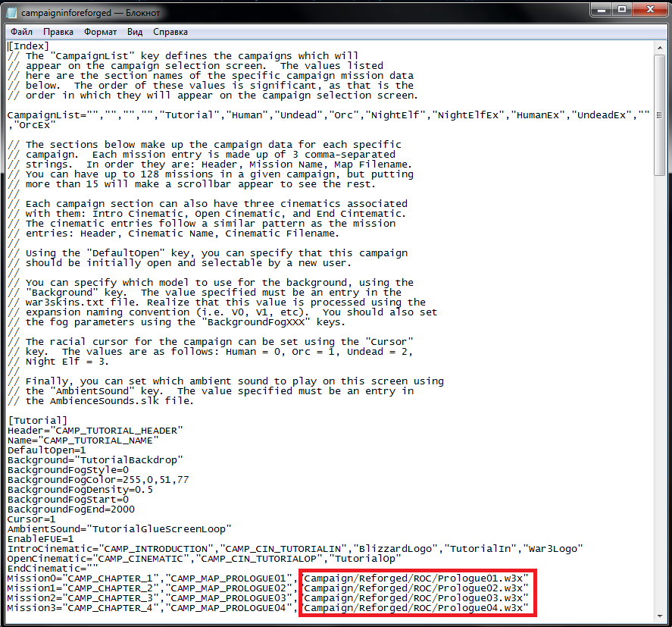The width and height of the screenshot is (672, 627).
Task: Maximize the Notepad window
Action: click(x=622, y=9)
